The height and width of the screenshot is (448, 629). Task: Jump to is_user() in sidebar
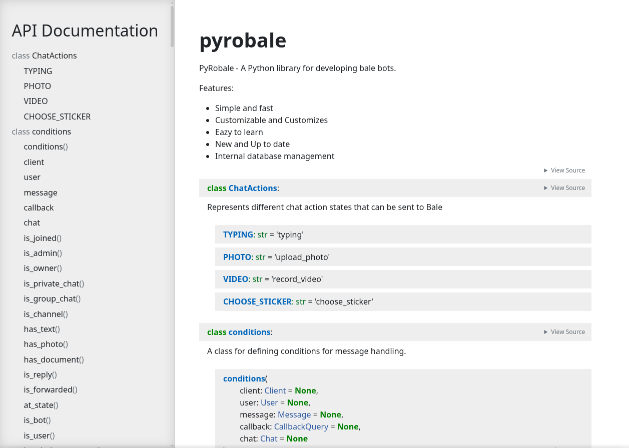tap(39, 436)
